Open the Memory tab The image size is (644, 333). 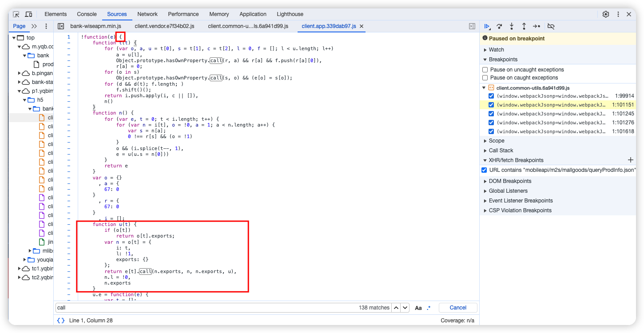(x=219, y=14)
